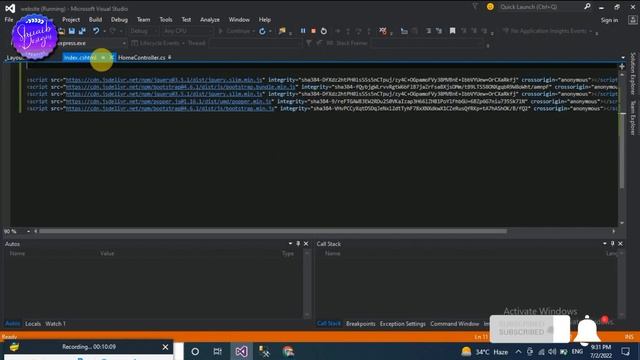The width and height of the screenshot is (640, 360).
Task: Toggle auto-hide pin on Autos panel
Action: tap(298, 244)
